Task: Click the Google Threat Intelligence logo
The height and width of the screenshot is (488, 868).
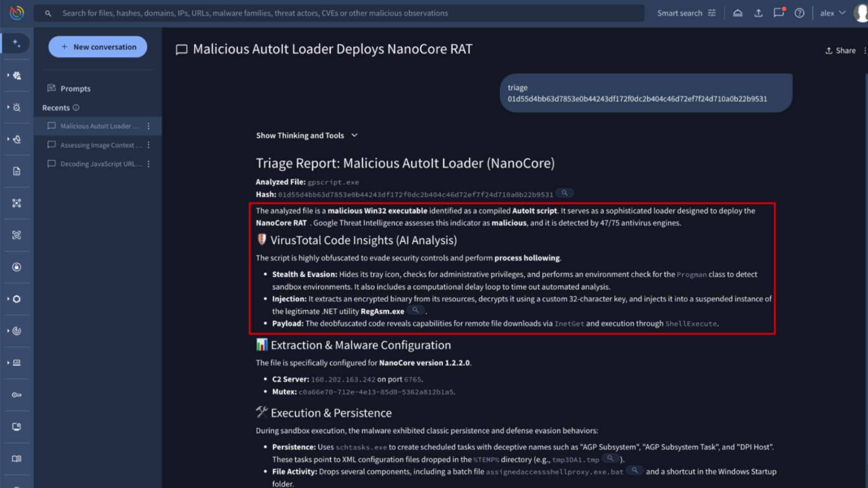Action: pyautogui.click(x=16, y=13)
